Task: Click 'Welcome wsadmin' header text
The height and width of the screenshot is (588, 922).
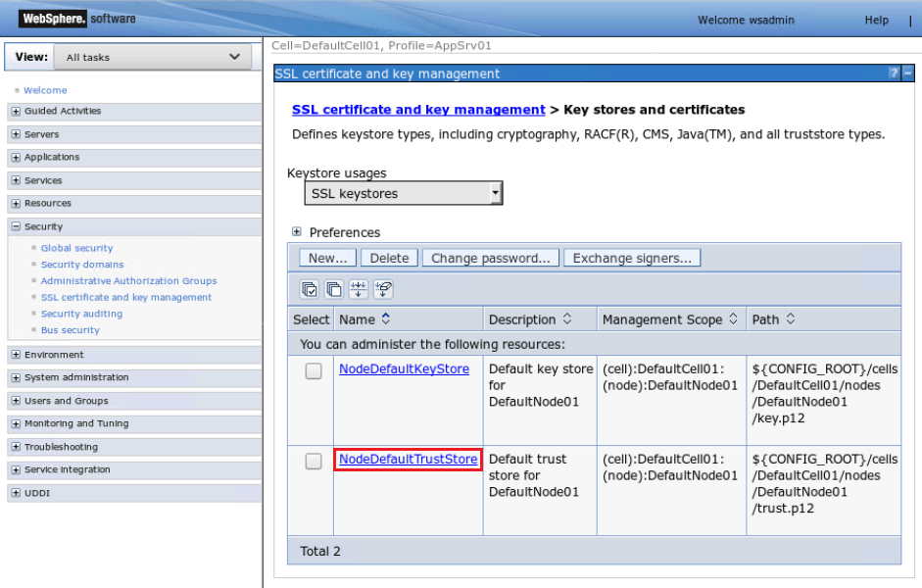Action: click(746, 20)
